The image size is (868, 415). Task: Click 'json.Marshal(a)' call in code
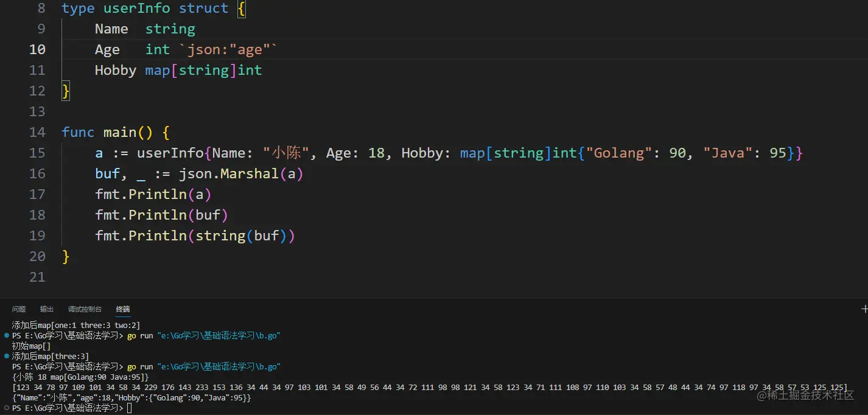pos(241,174)
